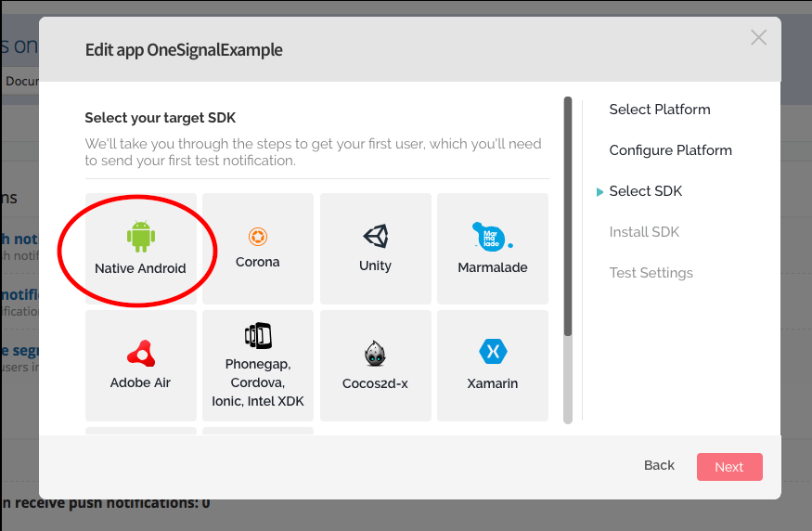Pick the Unity SDK logo

pyautogui.click(x=376, y=236)
